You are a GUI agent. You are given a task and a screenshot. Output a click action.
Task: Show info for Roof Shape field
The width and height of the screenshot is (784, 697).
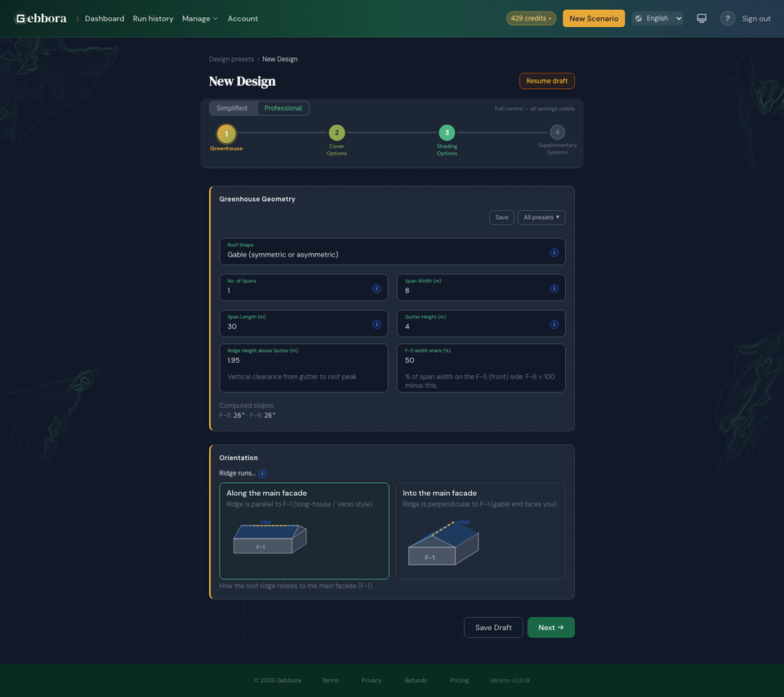554,252
